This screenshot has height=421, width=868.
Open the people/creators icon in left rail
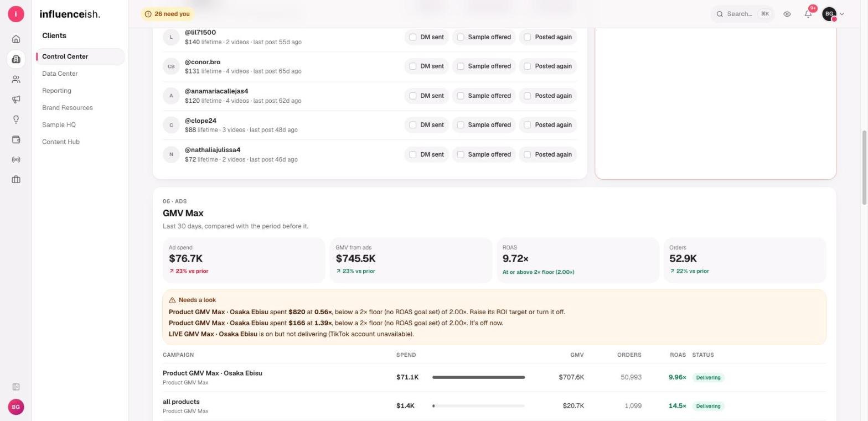tap(16, 79)
